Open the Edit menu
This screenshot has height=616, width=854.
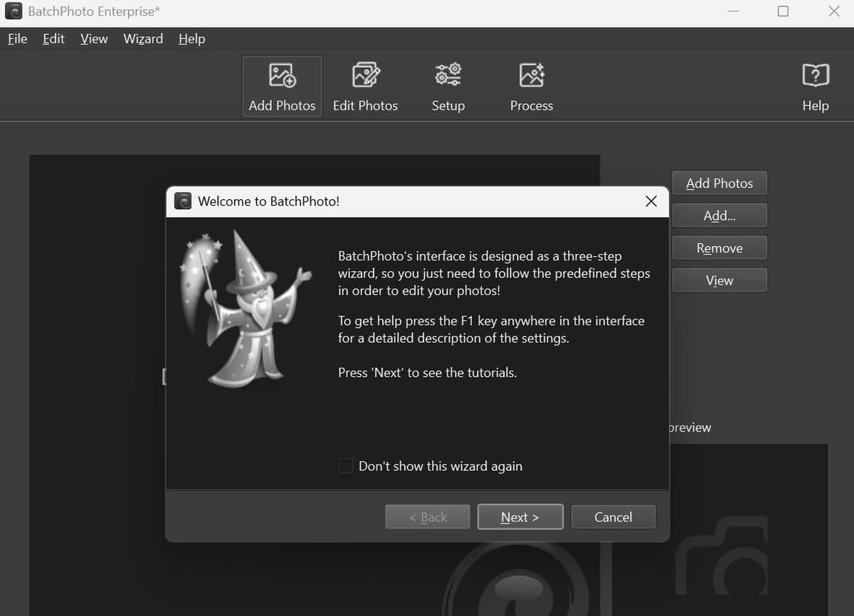tap(53, 39)
